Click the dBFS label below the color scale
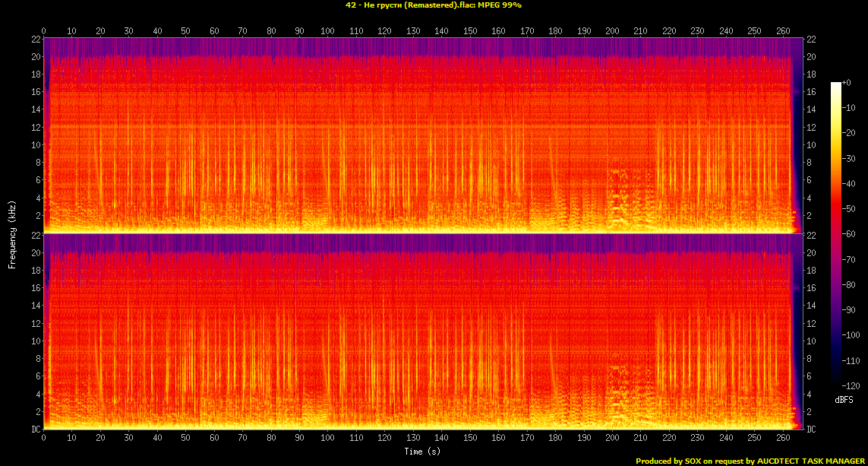 click(845, 399)
